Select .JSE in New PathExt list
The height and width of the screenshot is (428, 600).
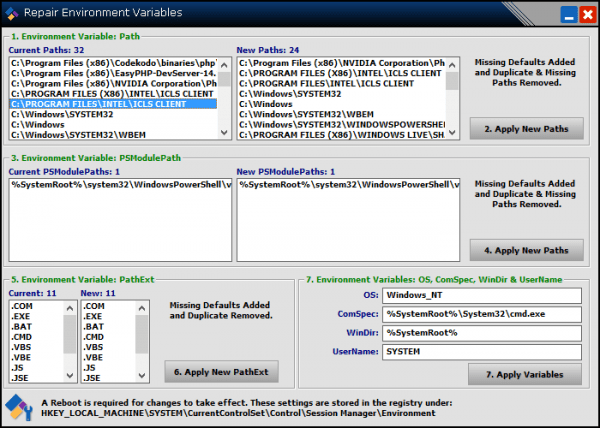109,378
